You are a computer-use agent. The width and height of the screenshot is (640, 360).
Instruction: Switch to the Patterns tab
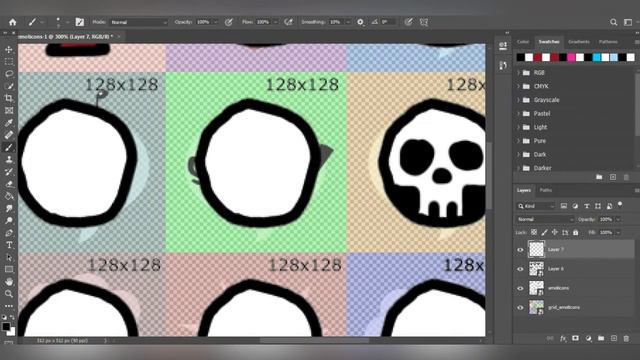(608, 42)
